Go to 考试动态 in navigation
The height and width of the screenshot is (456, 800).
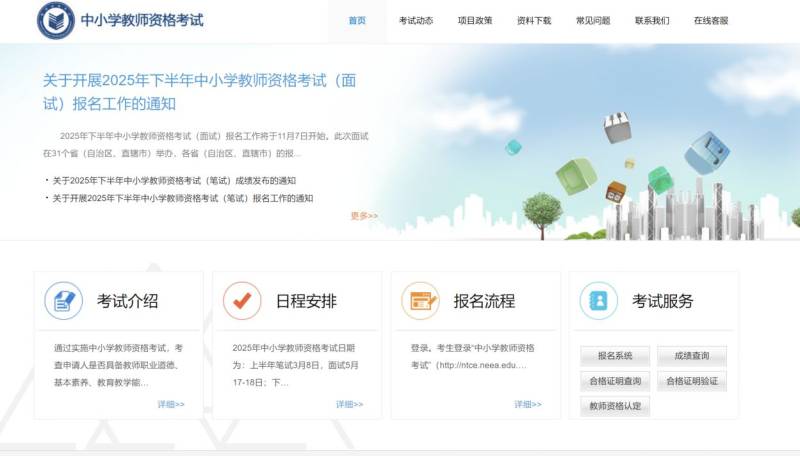416,21
